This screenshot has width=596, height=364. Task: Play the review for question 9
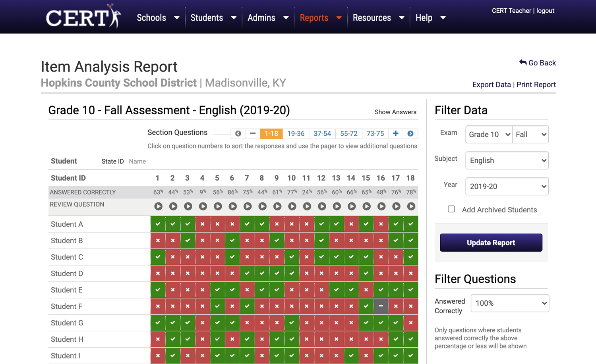[x=277, y=206]
